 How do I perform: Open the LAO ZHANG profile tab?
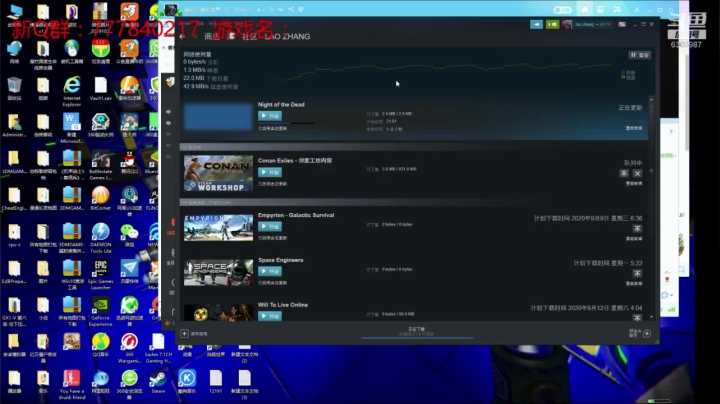(288, 36)
